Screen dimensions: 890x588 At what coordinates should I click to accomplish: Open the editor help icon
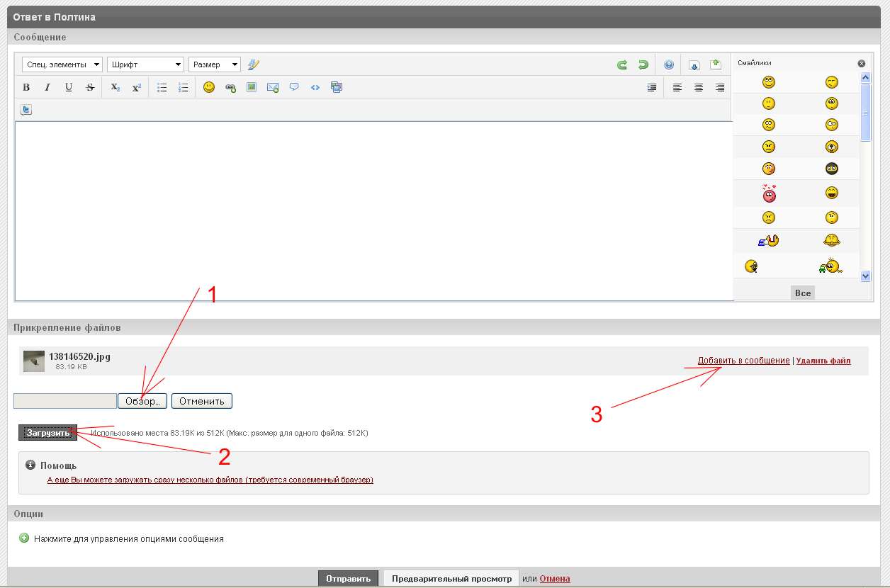[669, 65]
